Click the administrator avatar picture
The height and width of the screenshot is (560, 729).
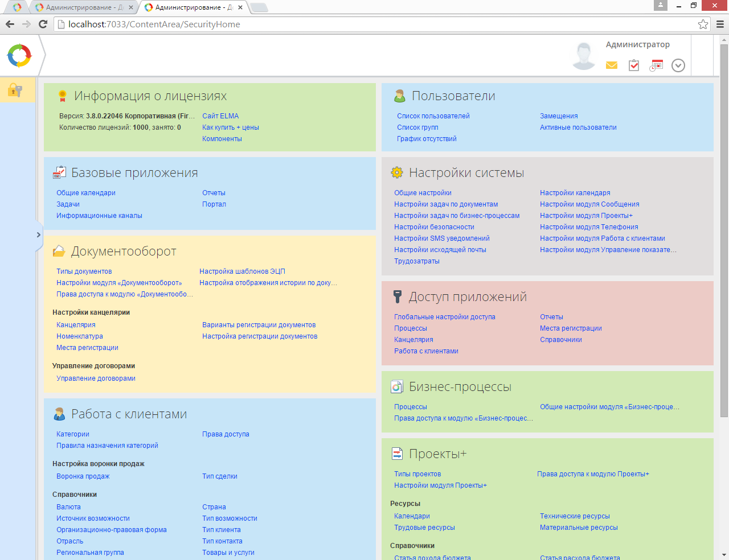(x=584, y=56)
